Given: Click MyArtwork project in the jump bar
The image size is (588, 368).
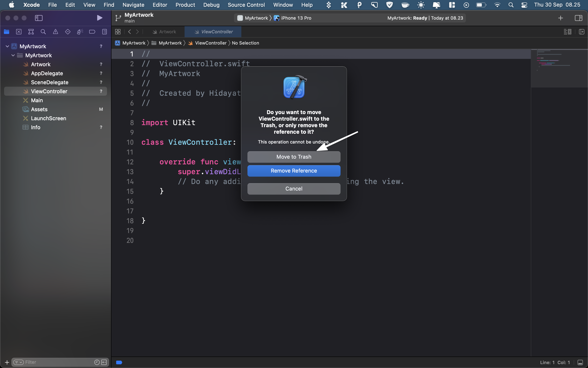Looking at the screenshot, I should point(130,43).
